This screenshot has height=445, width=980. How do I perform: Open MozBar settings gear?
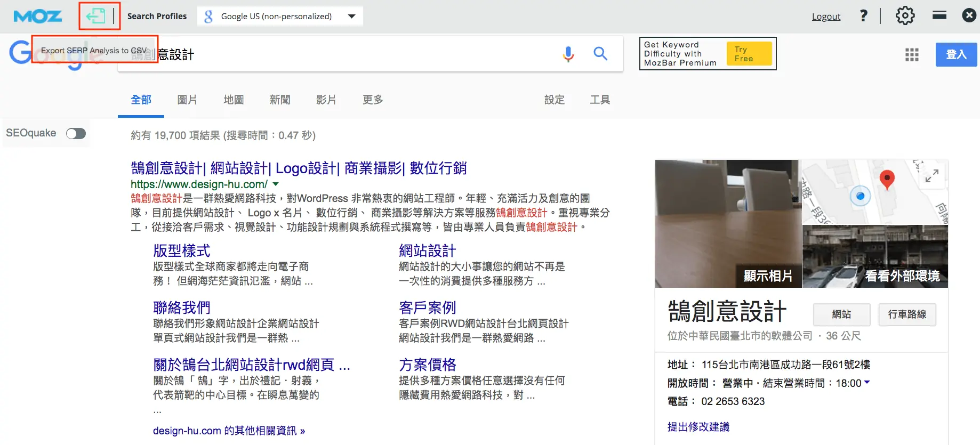[x=905, y=16]
